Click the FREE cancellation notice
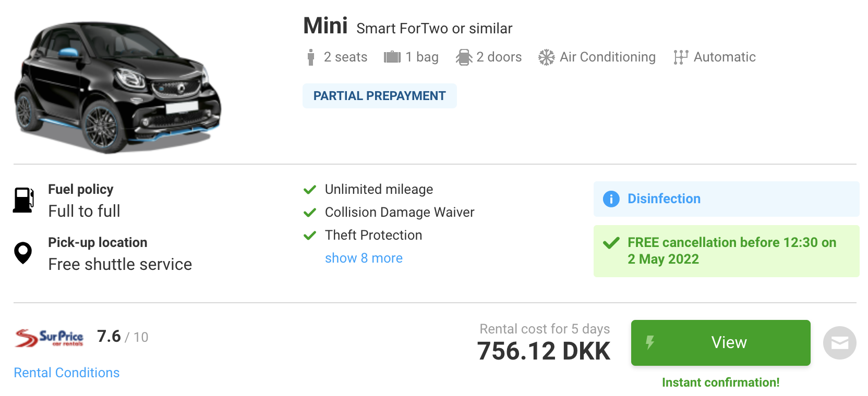The height and width of the screenshot is (396, 868). [x=726, y=251]
